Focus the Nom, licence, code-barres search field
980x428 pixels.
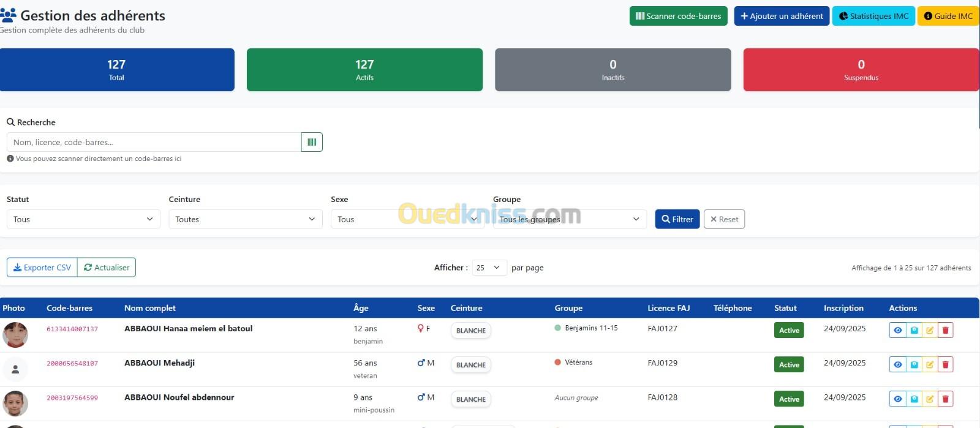pyautogui.click(x=154, y=142)
